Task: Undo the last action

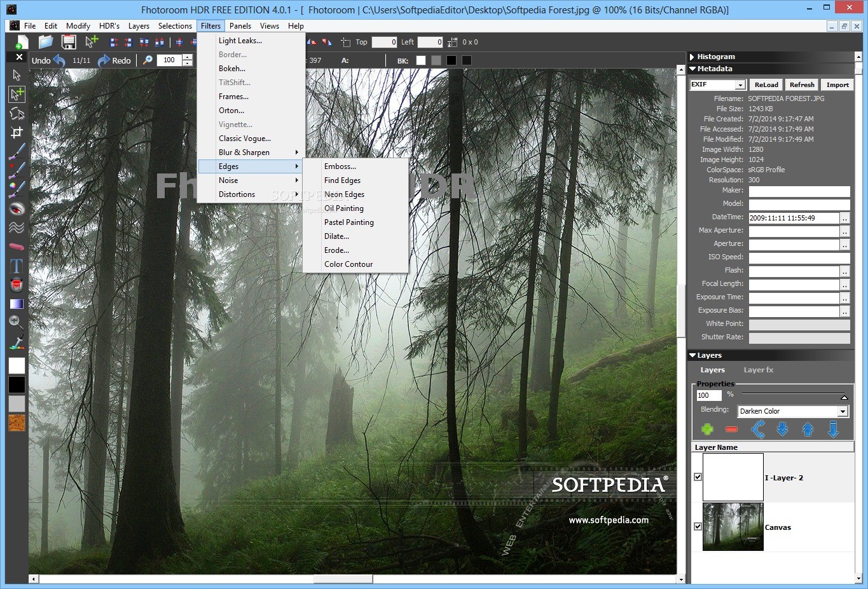Action: pyautogui.click(x=48, y=60)
